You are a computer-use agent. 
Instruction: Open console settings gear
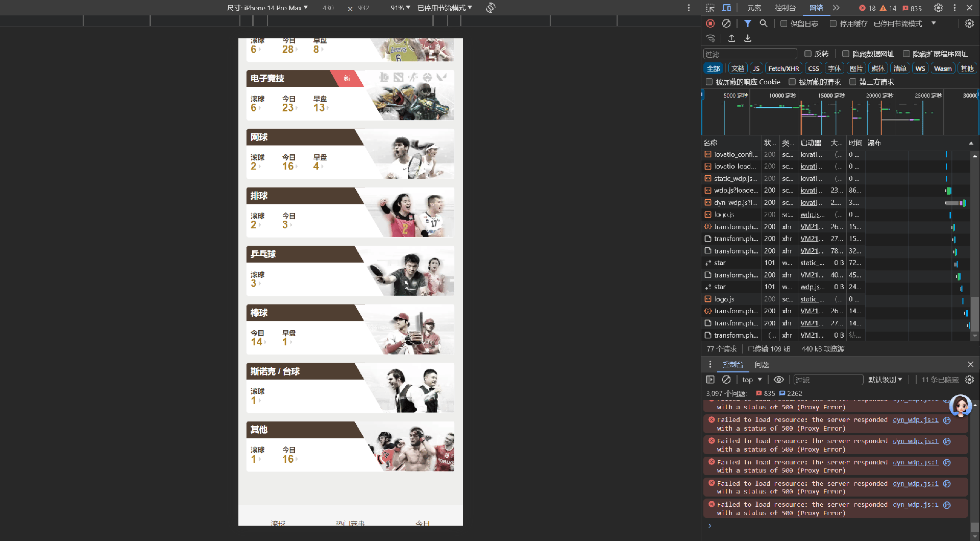969,380
